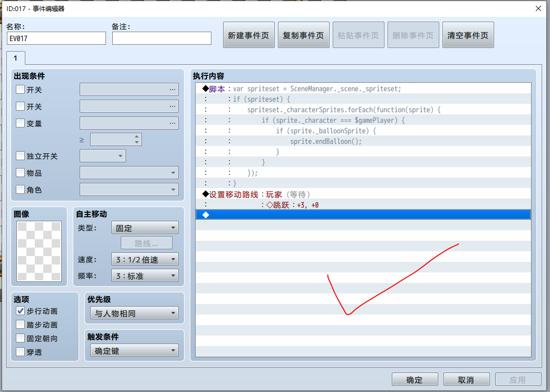The image size is (550, 392).
Task: Enable the 穿透 option
Action: [x=21, y=351]
